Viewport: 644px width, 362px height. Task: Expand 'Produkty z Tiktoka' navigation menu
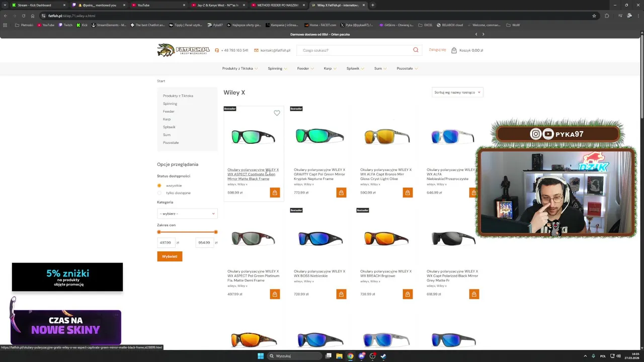tap(240, 68)
